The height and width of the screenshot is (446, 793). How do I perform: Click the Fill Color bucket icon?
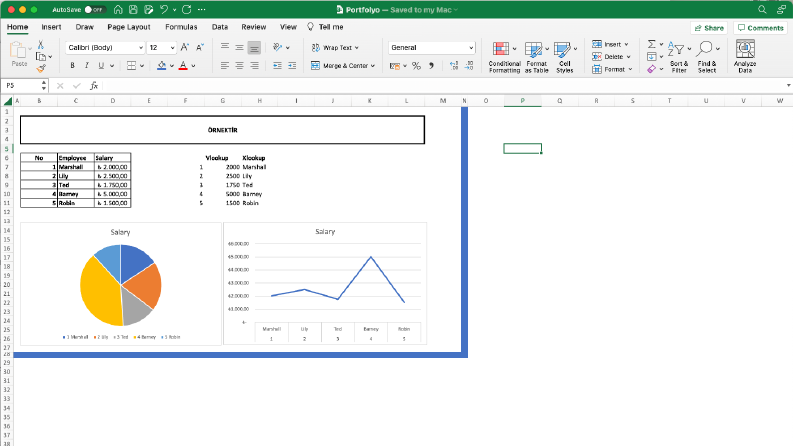[161, 66]
